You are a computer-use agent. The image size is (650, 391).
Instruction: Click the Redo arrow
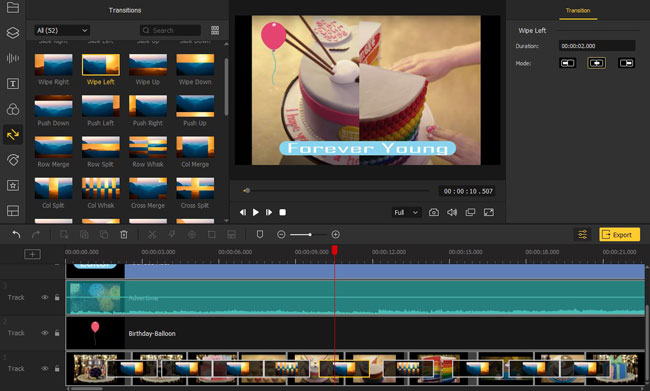[x=36, y=235]
